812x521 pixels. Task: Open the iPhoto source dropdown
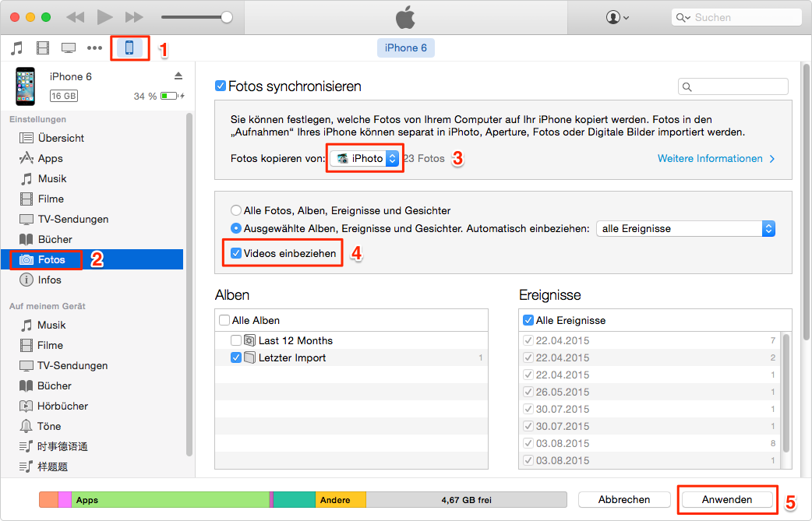[x=365, y=158]
